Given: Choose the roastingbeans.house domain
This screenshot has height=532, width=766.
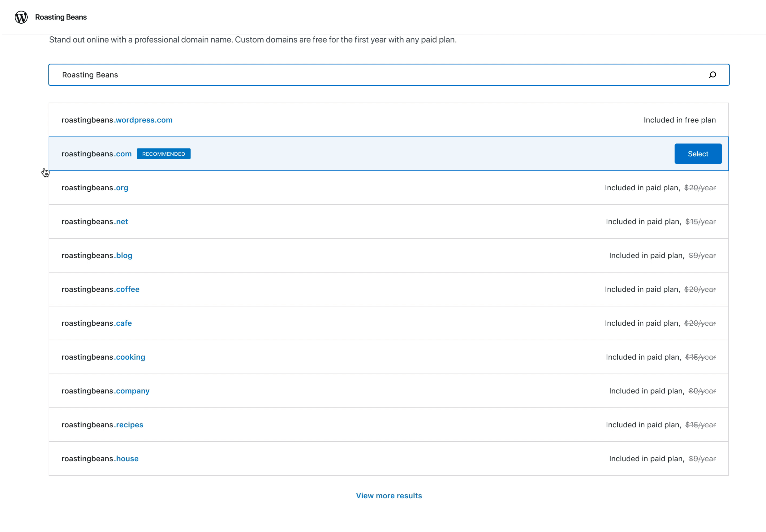Looking at the screenshot, I should [100, 459].
